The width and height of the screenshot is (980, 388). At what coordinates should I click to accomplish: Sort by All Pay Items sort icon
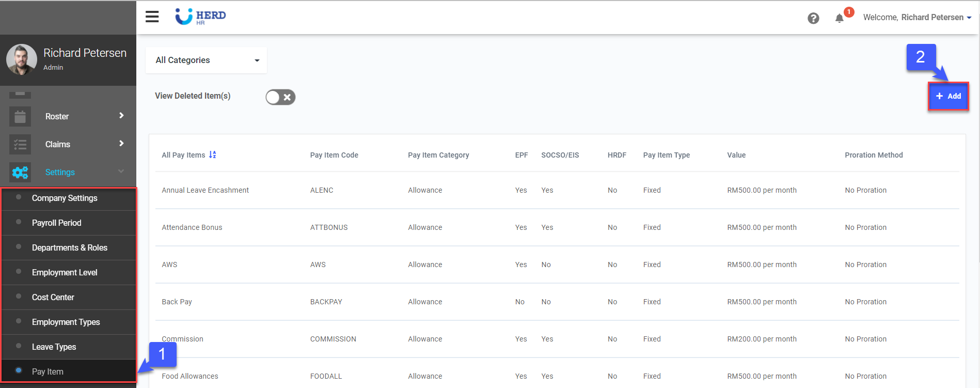pyautogui.click(x=212, y=155)
